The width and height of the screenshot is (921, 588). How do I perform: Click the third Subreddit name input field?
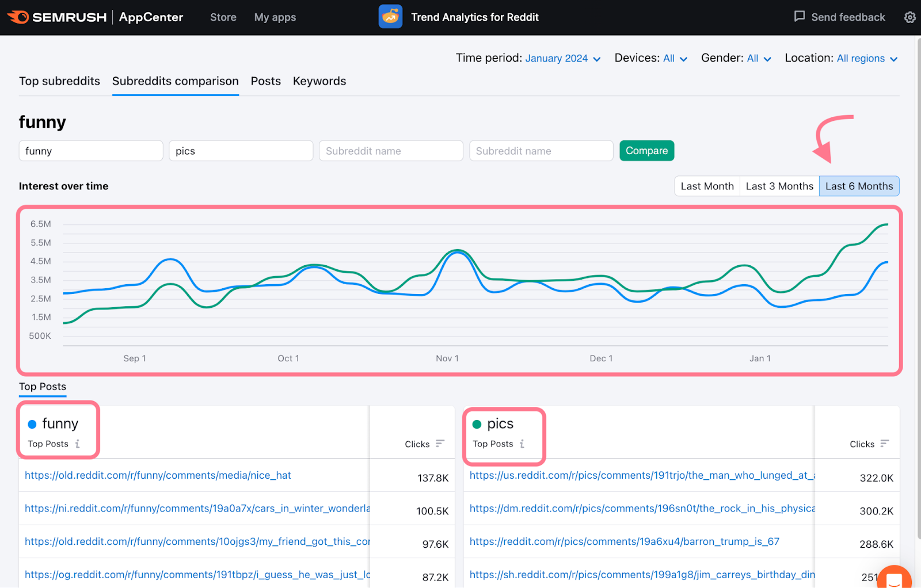click(x=391, y=151)
